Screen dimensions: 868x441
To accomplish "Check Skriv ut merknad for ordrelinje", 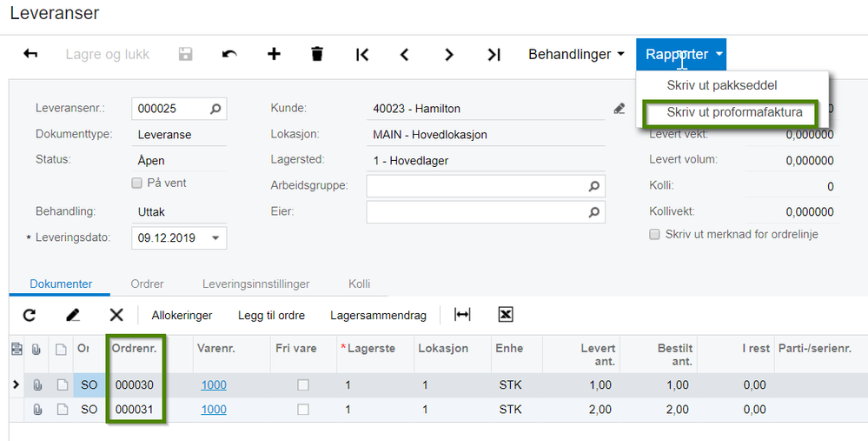I will 655,234.
